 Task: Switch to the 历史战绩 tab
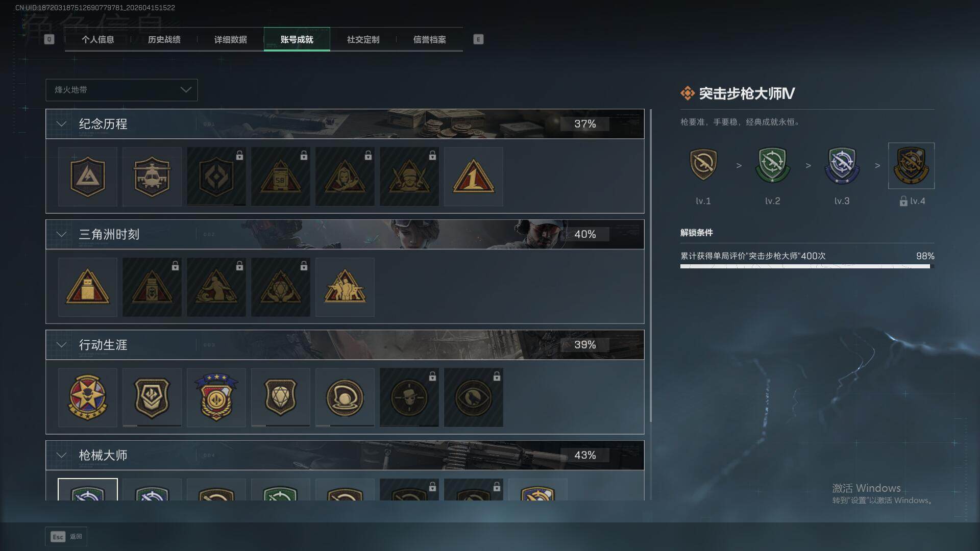pos(164,39)
